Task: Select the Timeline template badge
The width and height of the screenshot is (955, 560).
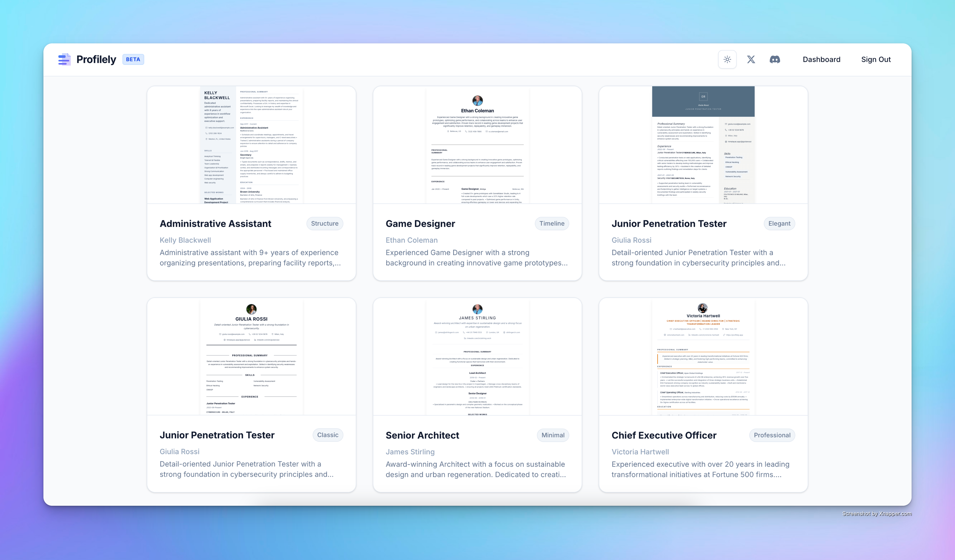Action: tap(552, 223)
